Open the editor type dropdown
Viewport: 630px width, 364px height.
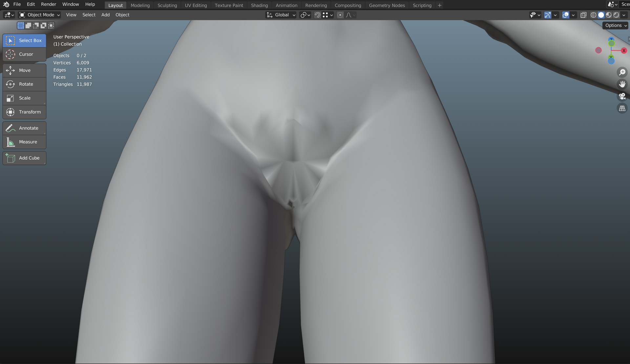[9, 15]
